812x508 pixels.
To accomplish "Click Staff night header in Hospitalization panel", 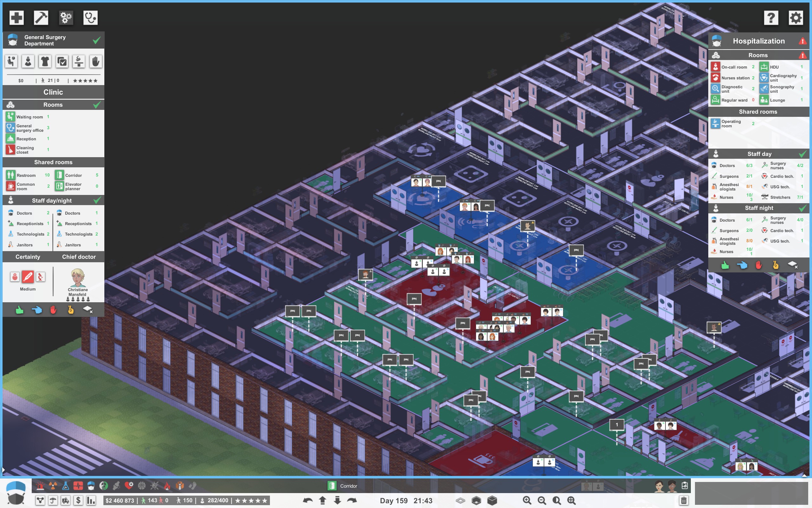I will [759, 208].
